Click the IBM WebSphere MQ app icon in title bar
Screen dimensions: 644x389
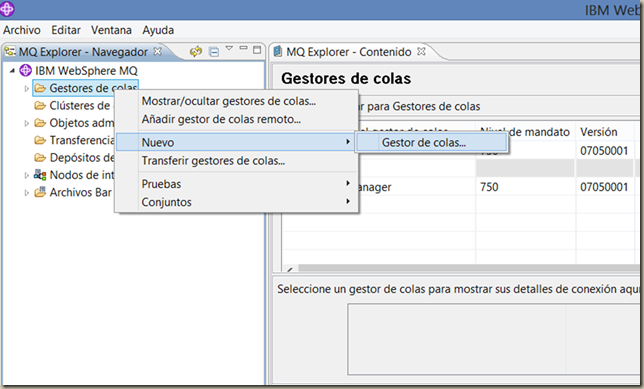coord(7,9)
